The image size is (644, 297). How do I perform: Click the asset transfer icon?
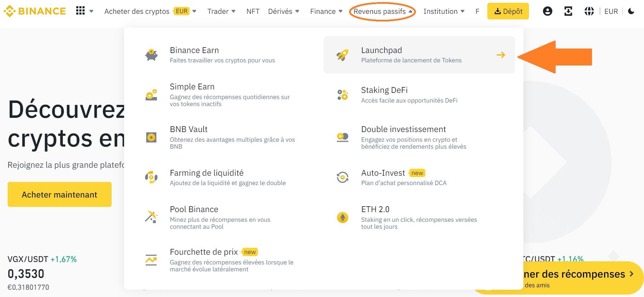[x=568, y=11]
